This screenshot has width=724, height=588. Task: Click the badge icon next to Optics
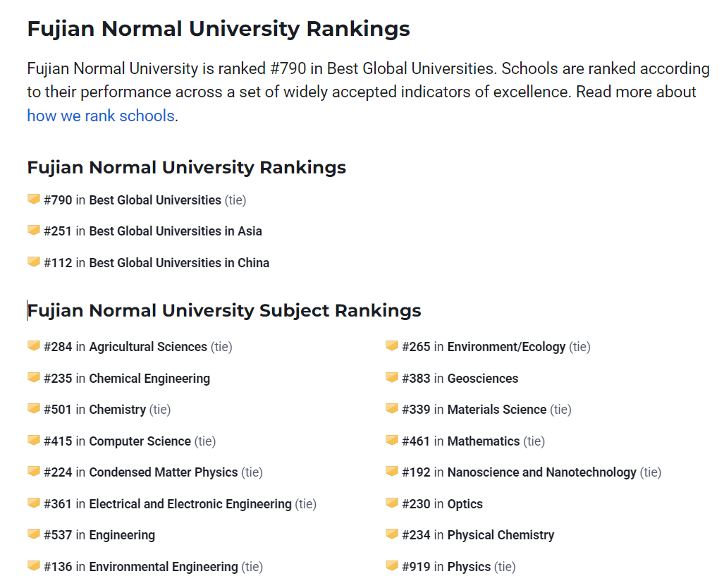click(x=392, y=503)
